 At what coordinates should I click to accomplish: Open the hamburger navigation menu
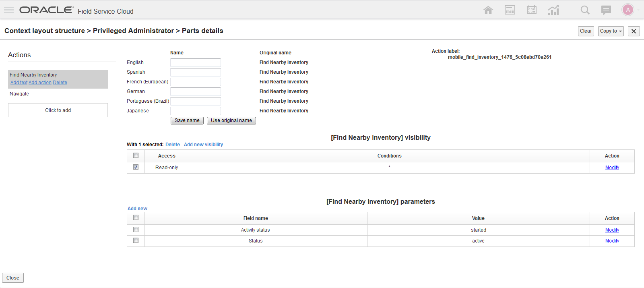point(9,10)
